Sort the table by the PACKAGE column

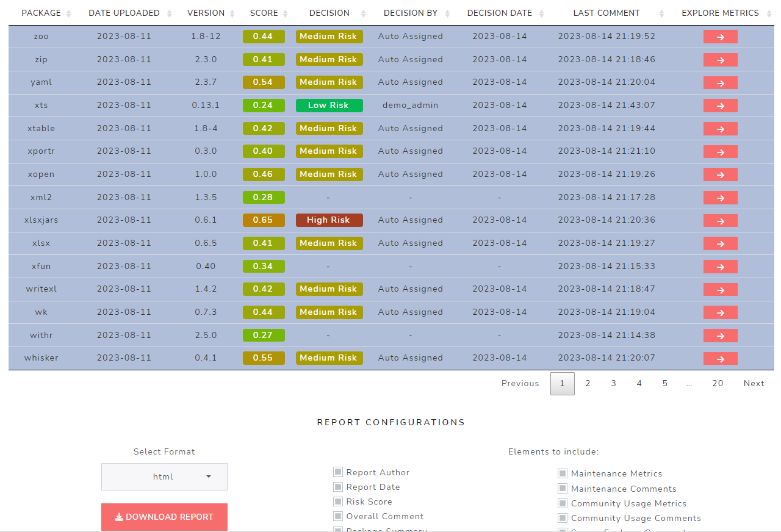(x=67, y=13)
